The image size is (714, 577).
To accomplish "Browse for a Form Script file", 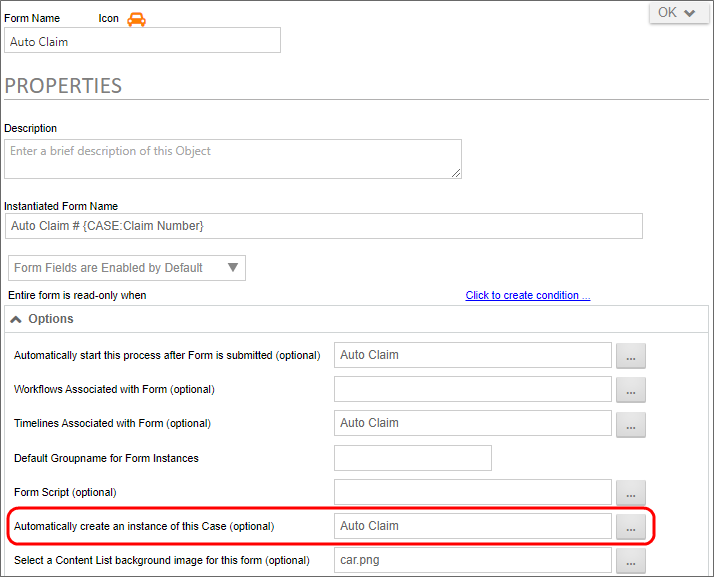I will 630,493.
